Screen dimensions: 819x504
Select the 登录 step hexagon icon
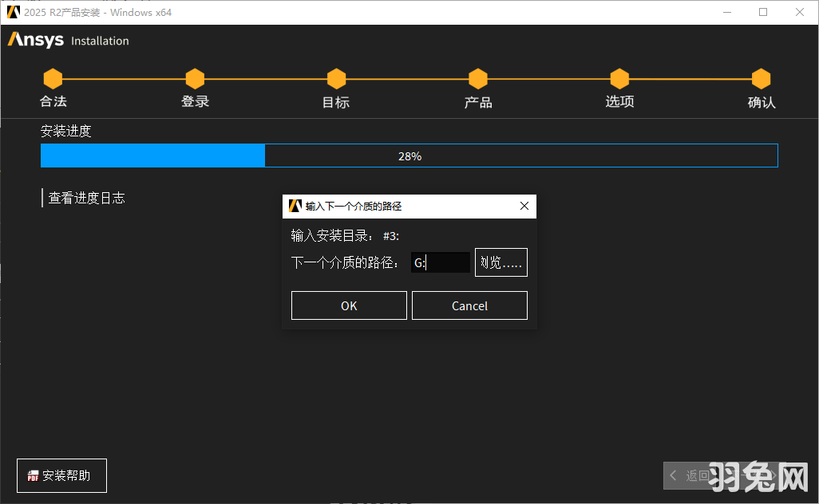(195, 79)
